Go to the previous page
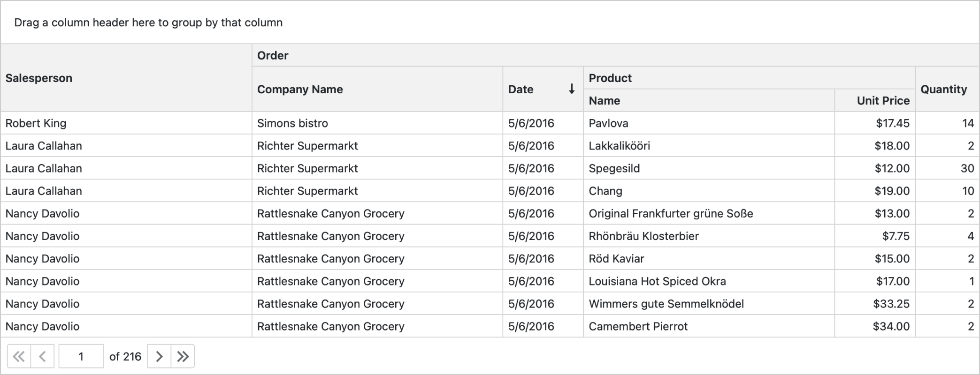The image size is (980, 375). 43,357
